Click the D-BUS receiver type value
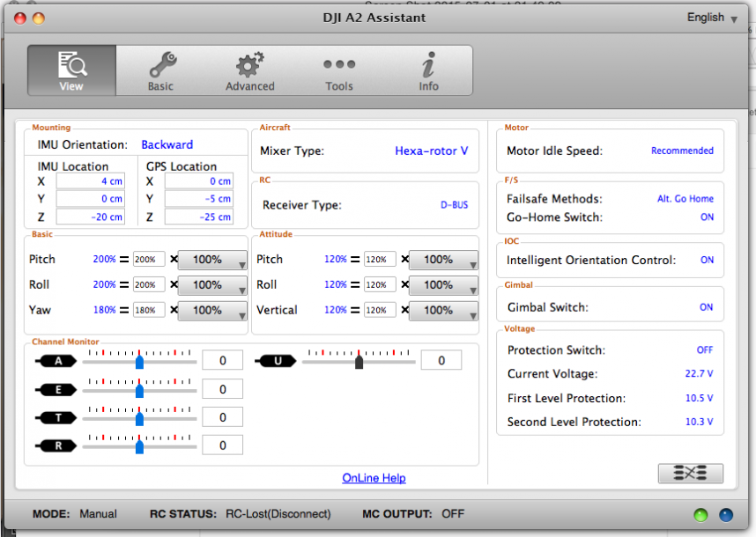756x537 pixels. pyautogui.click(x=454, y=205)
